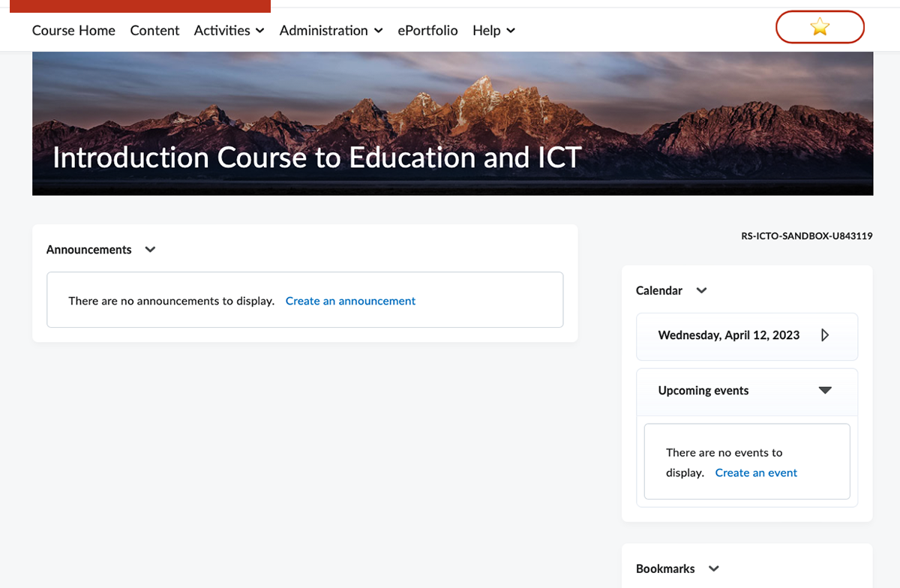Open the chevron beside Announcements
Viewport: 900px width, 588px height.
pos(150,250)
